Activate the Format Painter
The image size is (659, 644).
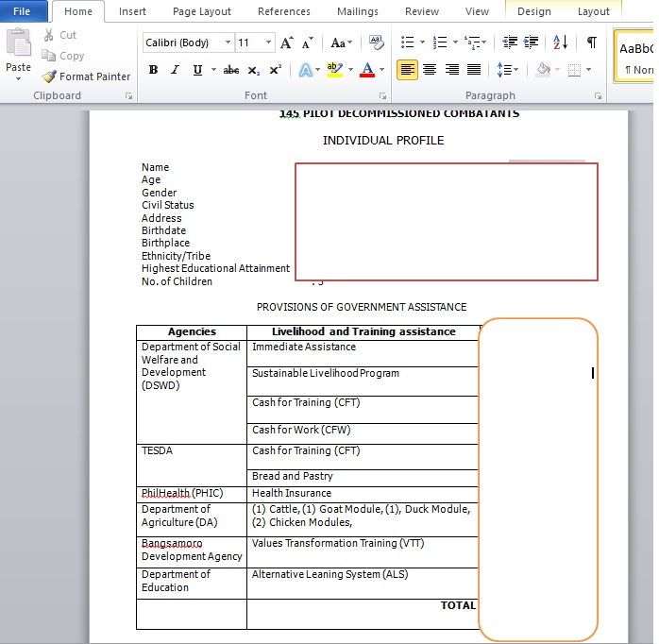pos(87,76)
